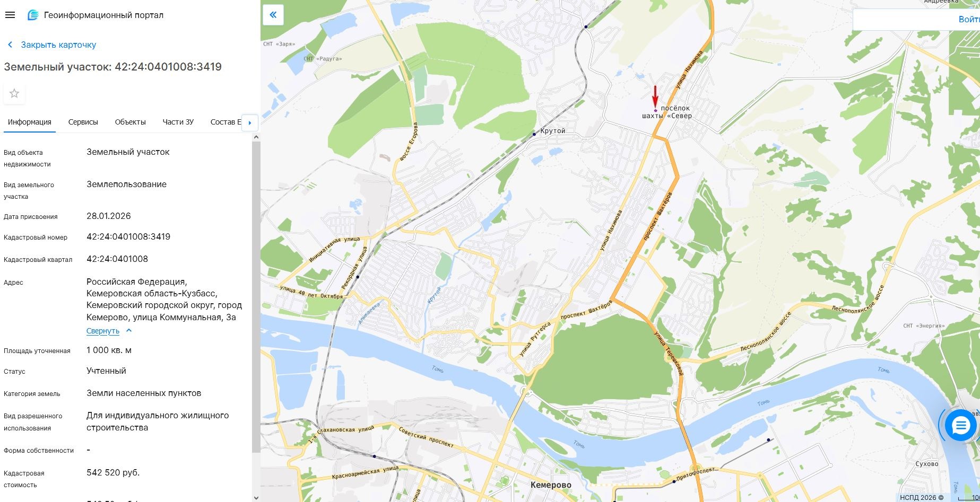Click the Войти login button
Screen dimensions: 980x502
point(969,20)
